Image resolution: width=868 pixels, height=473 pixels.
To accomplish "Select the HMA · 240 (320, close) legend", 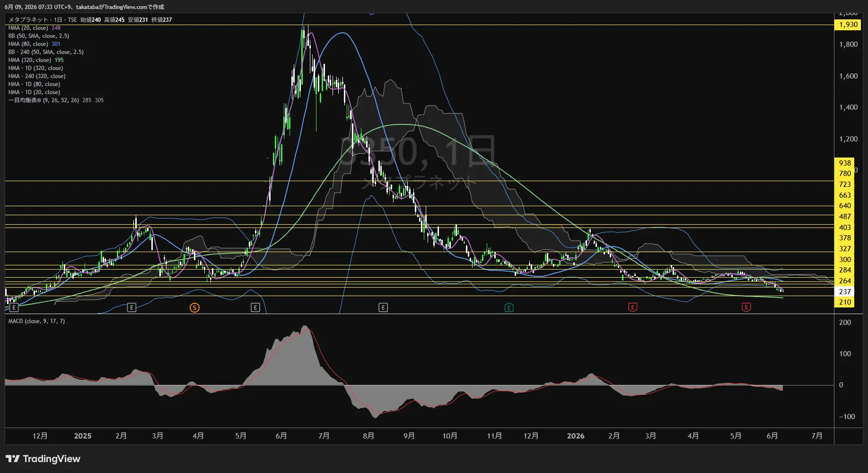I will (37, 76).
